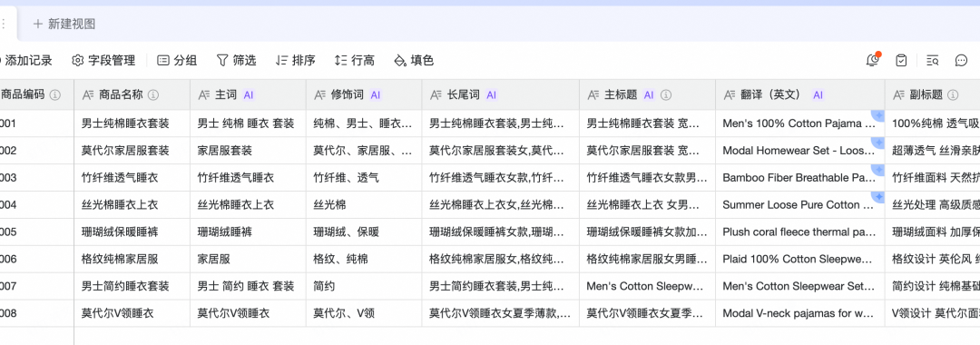
Task: Select 修饰词 cell 格纹、纯棉
Action: pyautogui.click(x=364, y=260)
